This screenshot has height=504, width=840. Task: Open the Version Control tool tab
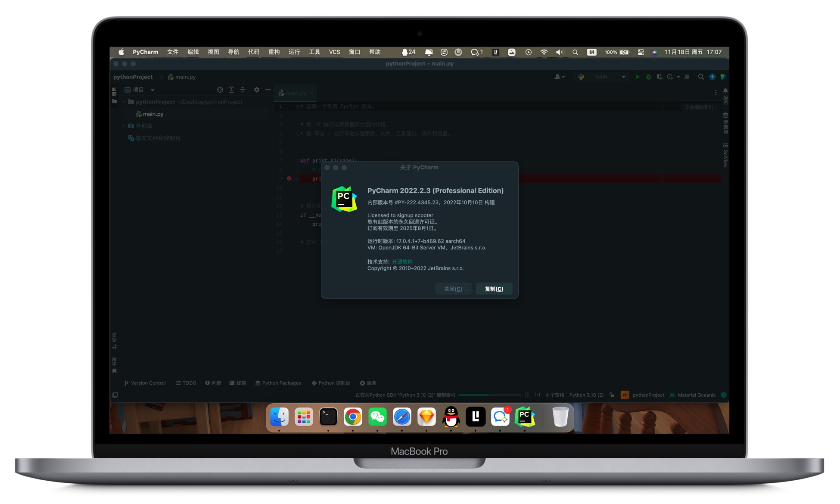pos(145,383)
